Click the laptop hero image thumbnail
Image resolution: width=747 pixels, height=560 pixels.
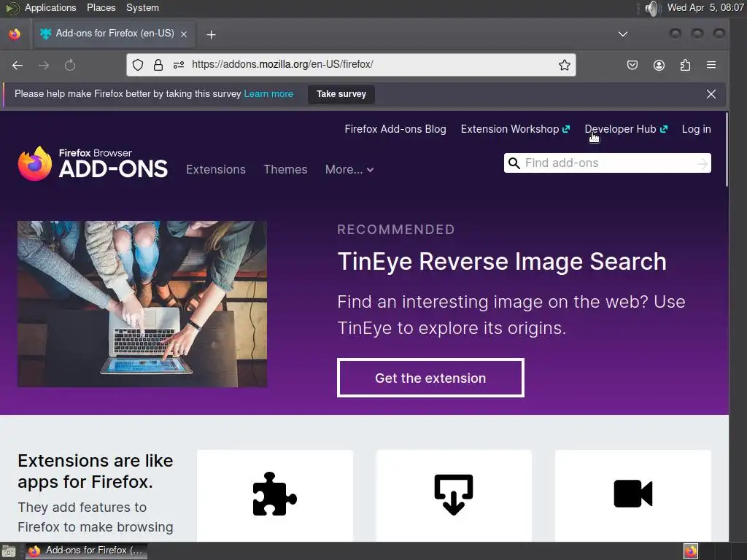142,304
